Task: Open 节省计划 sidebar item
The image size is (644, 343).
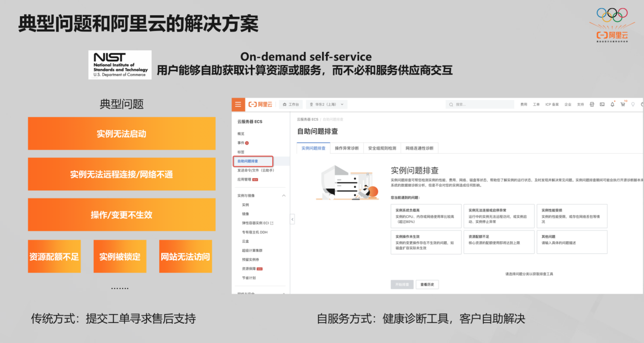Action: click(249, 278)
